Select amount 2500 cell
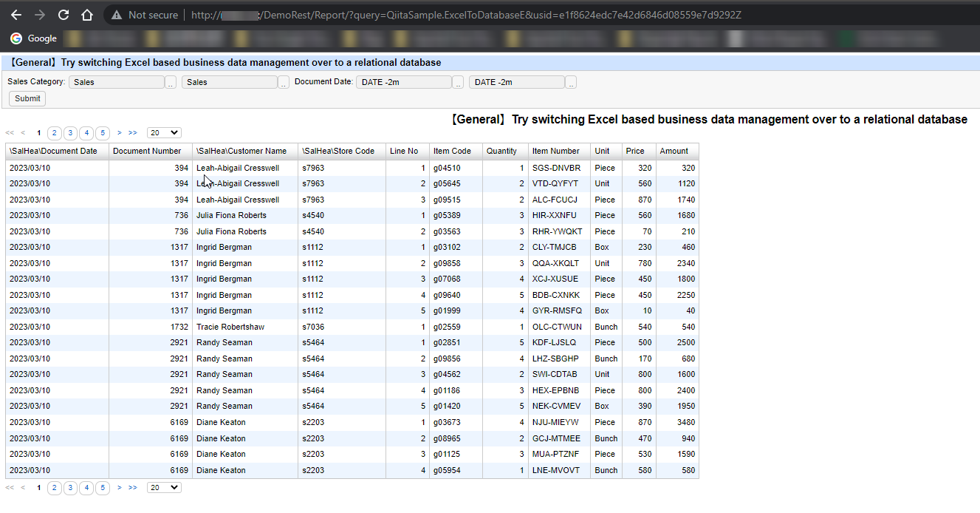The height and width of the screenshot is (513, 980). tap(677, 342)
